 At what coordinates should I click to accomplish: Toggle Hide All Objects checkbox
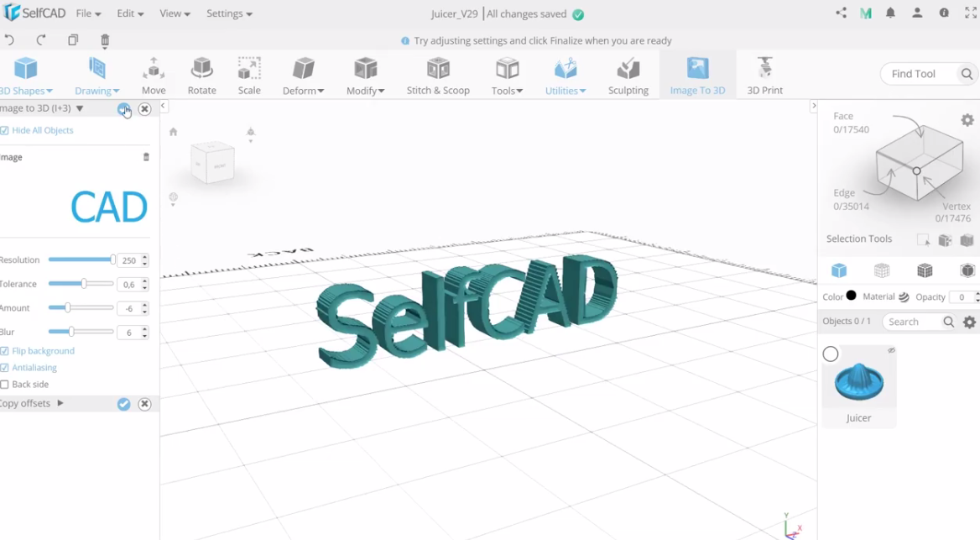coord(4,131)
